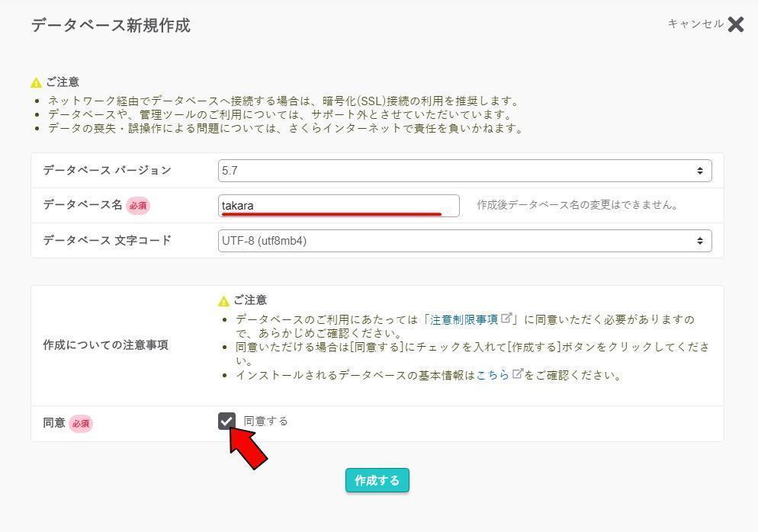Click the データベース名 input field containing takara
Image resolution: width=758 pixels, height=532 pixels.
point(339,205)
